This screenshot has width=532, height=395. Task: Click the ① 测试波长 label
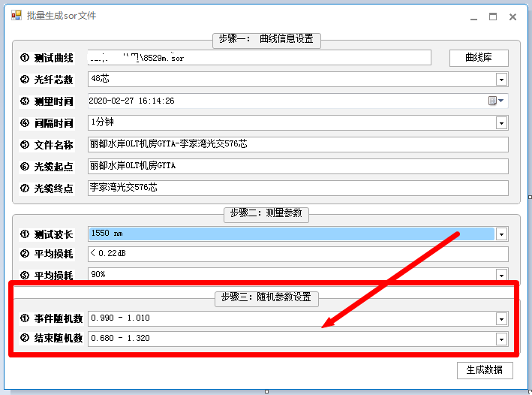pos(47,234)
